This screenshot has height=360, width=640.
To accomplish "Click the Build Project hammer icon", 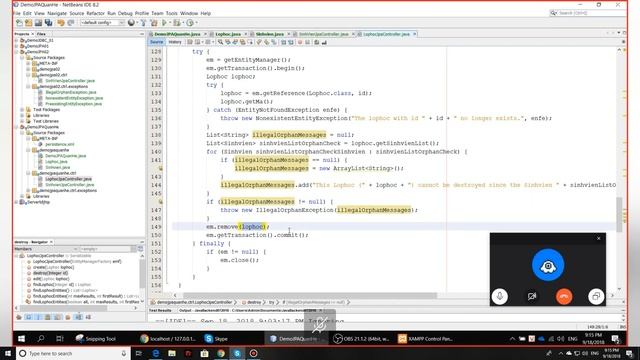I will tap(143, 23).
